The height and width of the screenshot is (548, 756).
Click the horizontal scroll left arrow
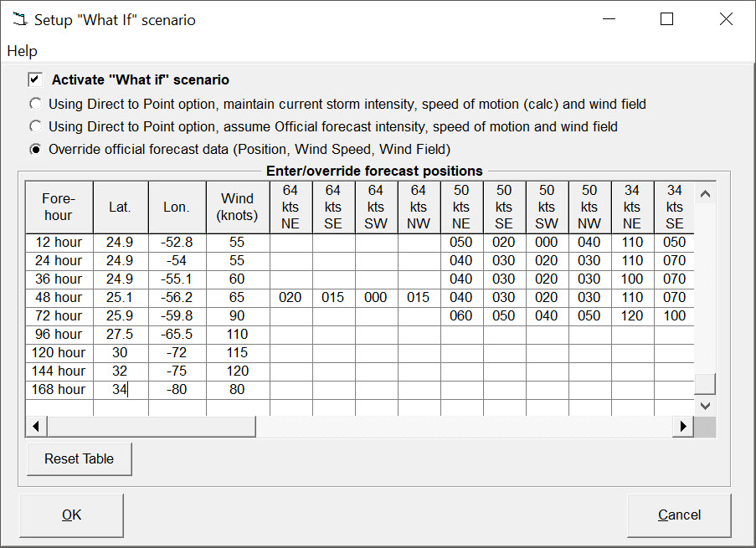(36, 427)
